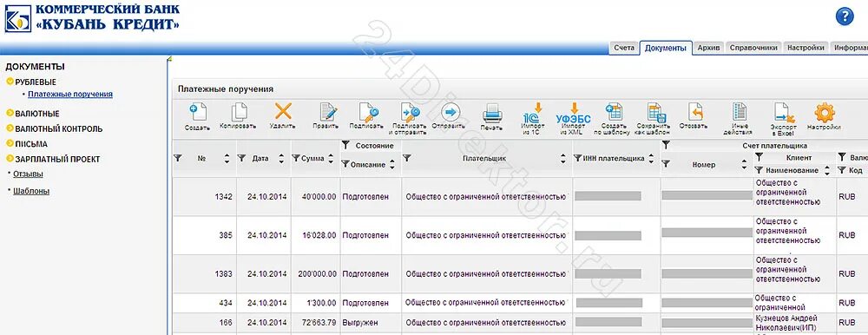Click the Кузнецов Андрей Николаевич(ИП) cell
The height and width of the screenshot is (335, 868).
click(x=794, y=322)
